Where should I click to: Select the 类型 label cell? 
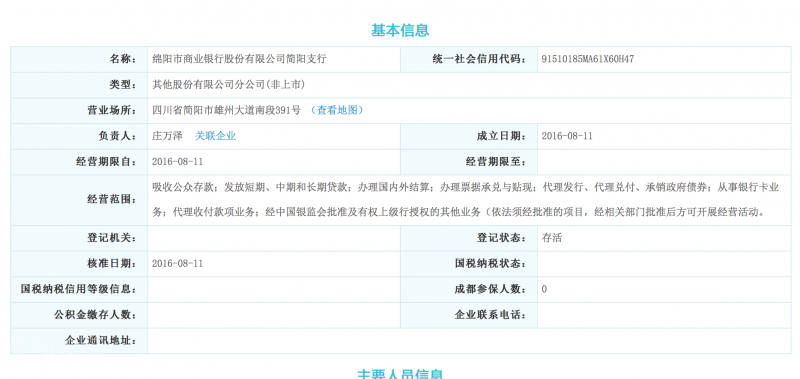tap(79, 85)
